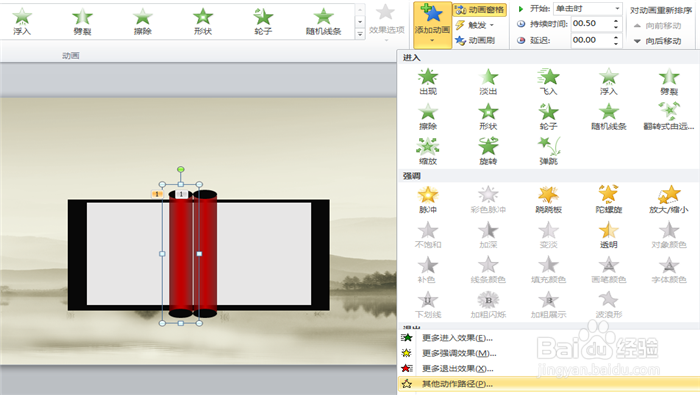
Task: Click animation tag 1 on the selected shape
Action: [x=181, y=194]
